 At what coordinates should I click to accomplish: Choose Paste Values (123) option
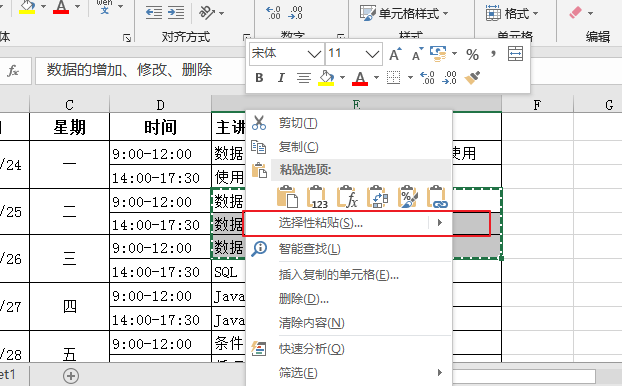tap(317, 197)
